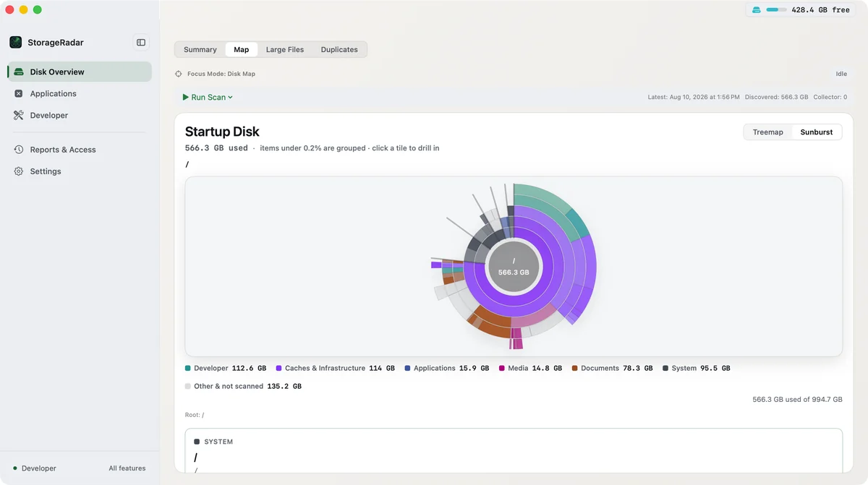This screenshot has width=868, height=485.
Task: Open Disk Overview in sidebar
Action: [80, 72]
